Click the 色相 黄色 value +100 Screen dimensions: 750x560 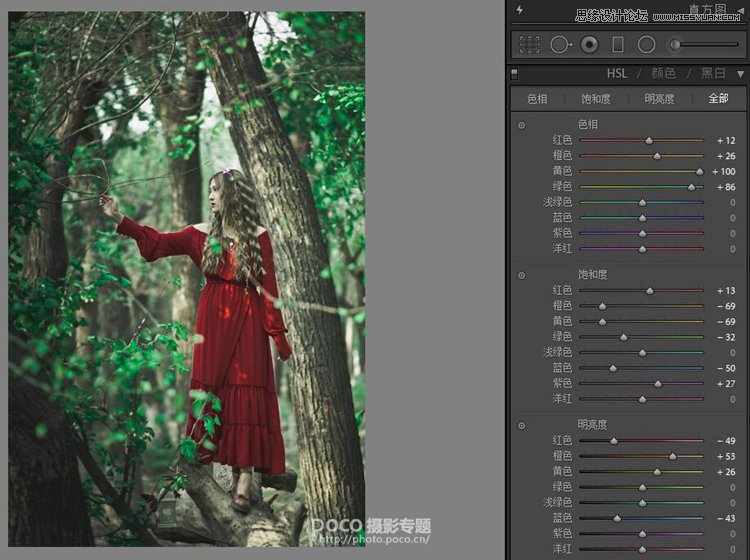coord(723,172)
